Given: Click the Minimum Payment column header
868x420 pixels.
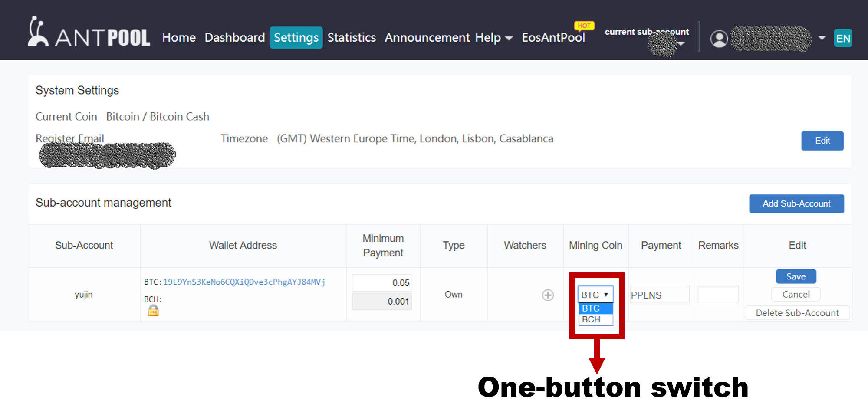Looking at the screenshot, I should click(x=383, y=246).
